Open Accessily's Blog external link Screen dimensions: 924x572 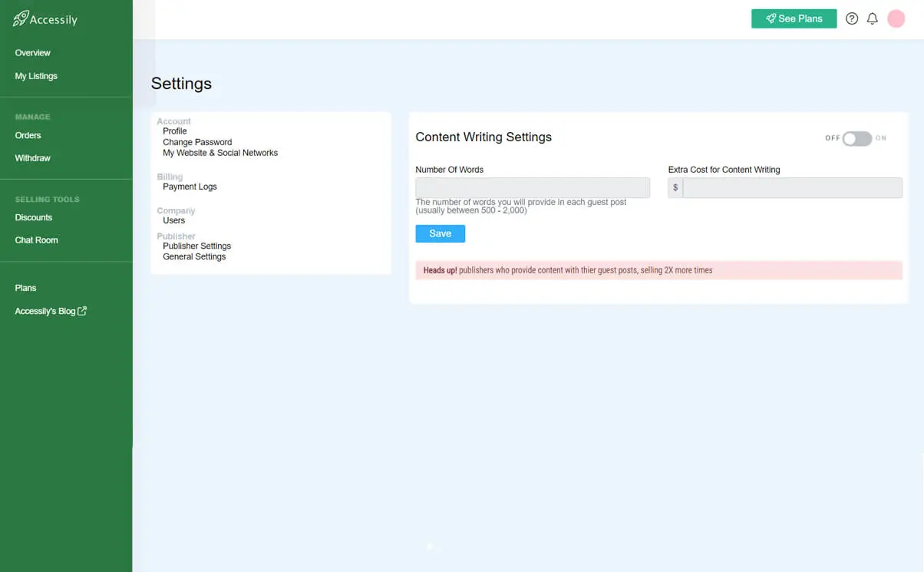pyautogui.click(x=51, y=311)
